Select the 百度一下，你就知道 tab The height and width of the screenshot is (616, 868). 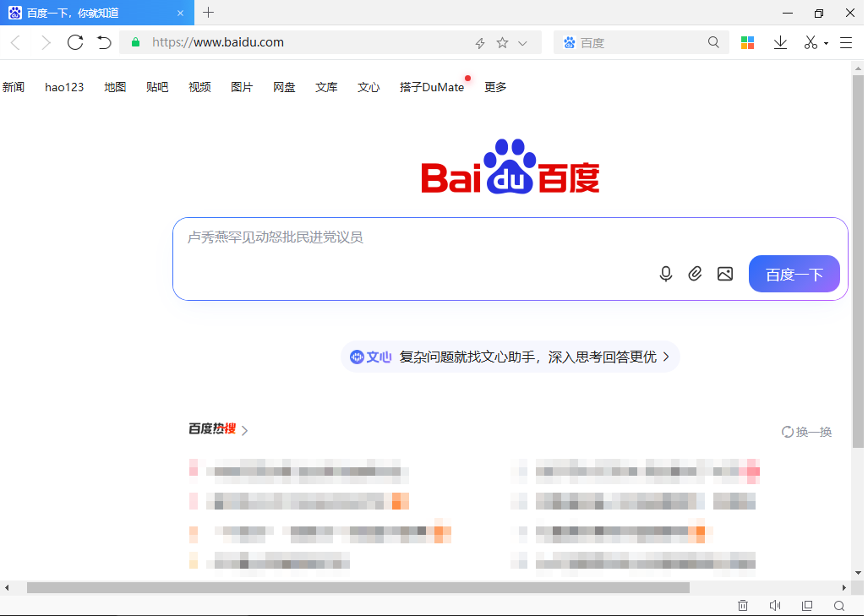97,13
